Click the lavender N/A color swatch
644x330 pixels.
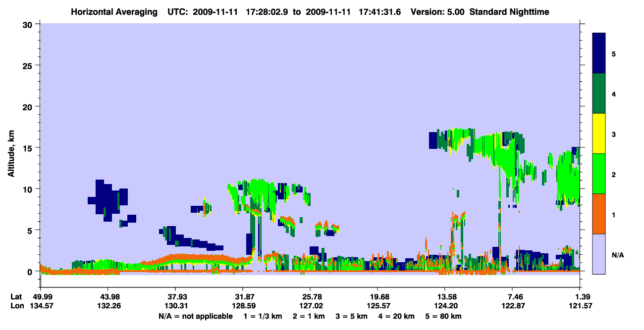tap(599, 254)
